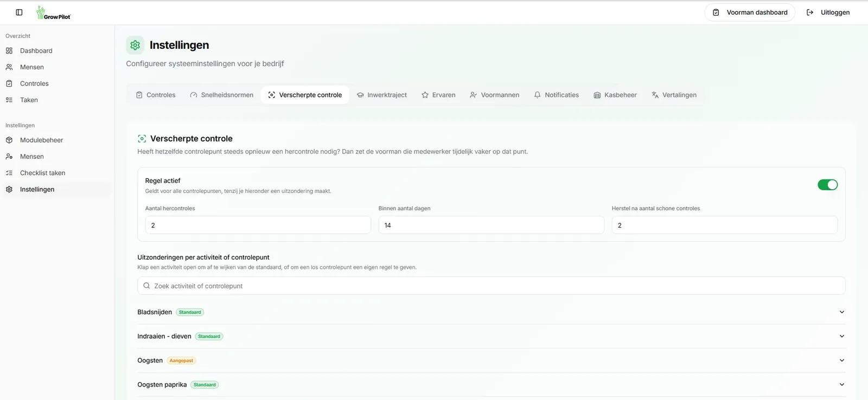
Task: Click the Binnen aantal dagen input field
Action: pyautogui.click(x=492, y=225)
